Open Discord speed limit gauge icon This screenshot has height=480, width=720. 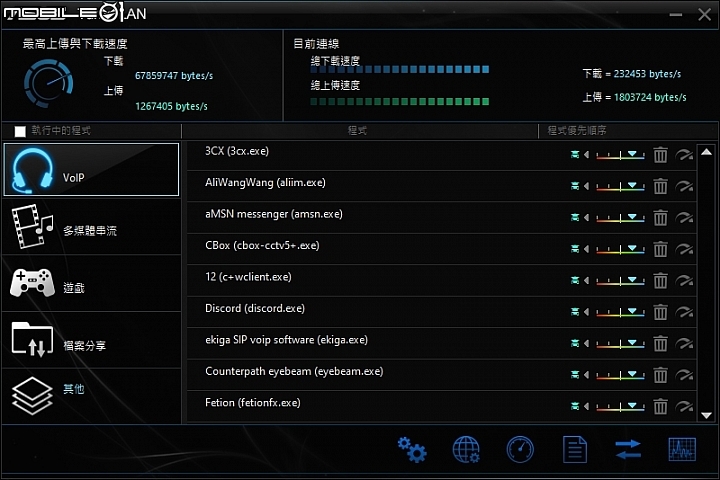point(684,312)
